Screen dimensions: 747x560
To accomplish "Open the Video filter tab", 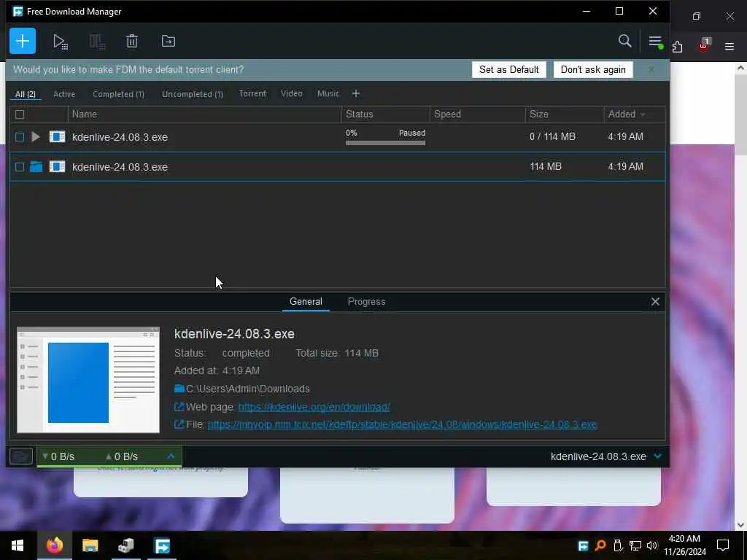I will [292, 93].
